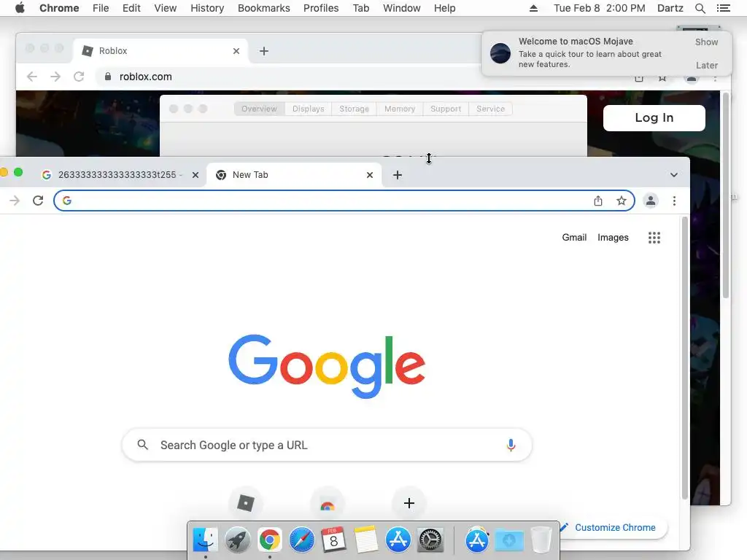Open Spotlight search in the menu bar
Screen dimensions: 747x560
[x=700, y=8]
